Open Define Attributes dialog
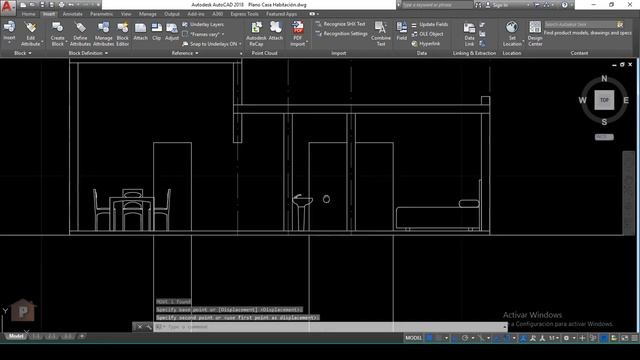The width and height of the screenshot is (640, 360). pyautogui.click(x=80, y=33)
